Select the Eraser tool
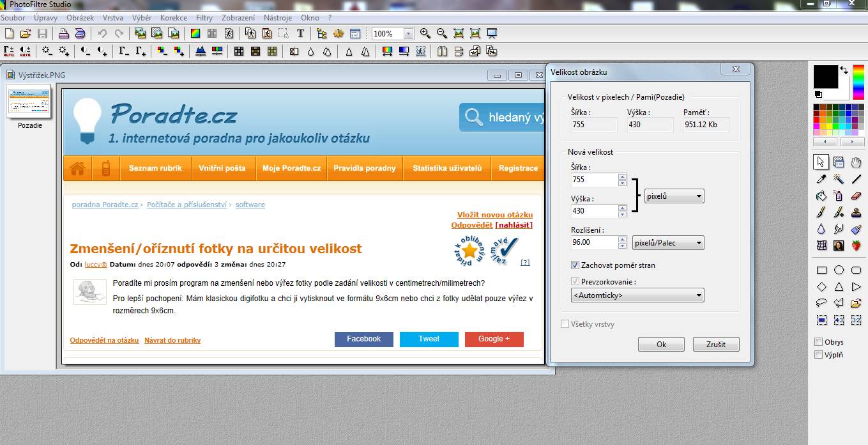The width and height of the screenshot is (868, 445). [x=856, y=196]
